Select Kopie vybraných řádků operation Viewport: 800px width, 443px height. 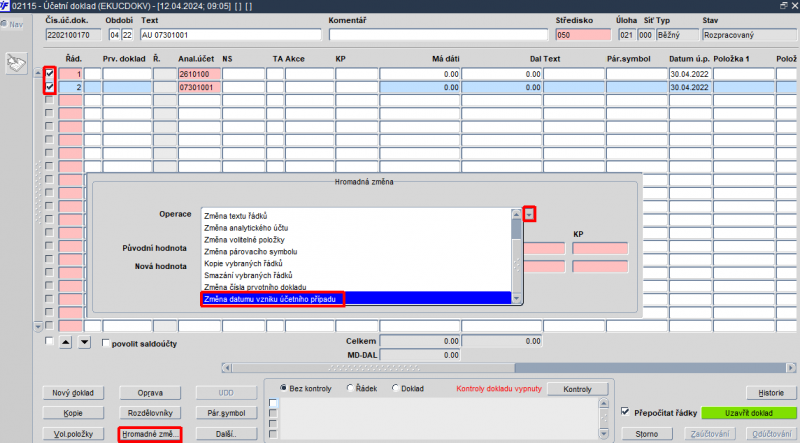[x=243, y=263]
